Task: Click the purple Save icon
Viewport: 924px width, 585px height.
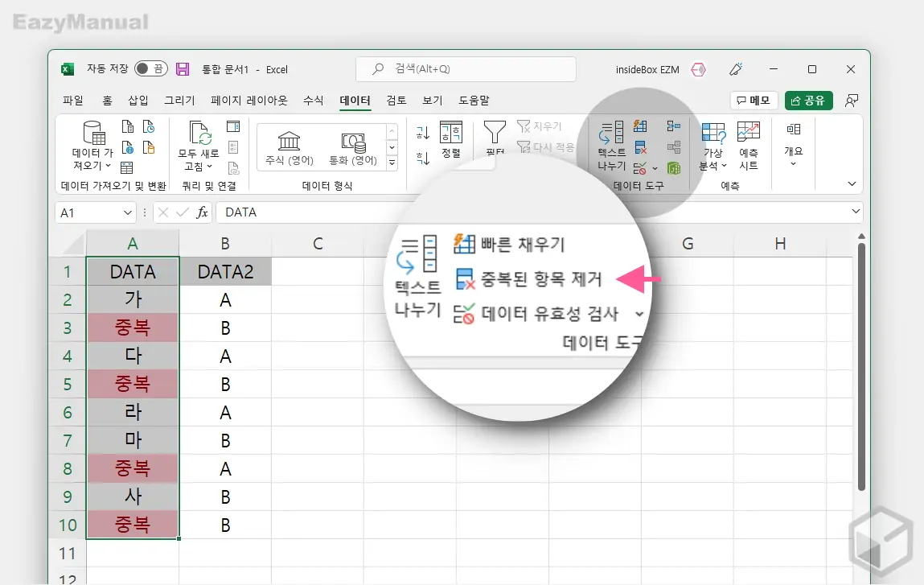Action: pos(183,69)
